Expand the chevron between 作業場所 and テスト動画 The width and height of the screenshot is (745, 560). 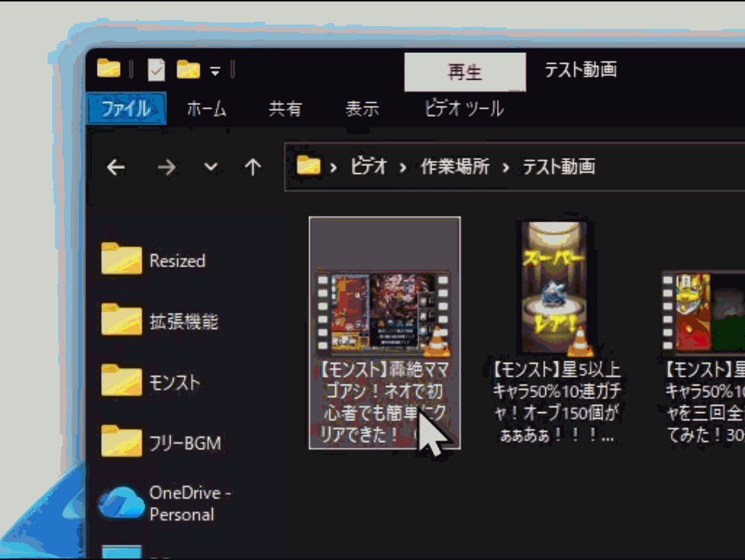[506, 167]
